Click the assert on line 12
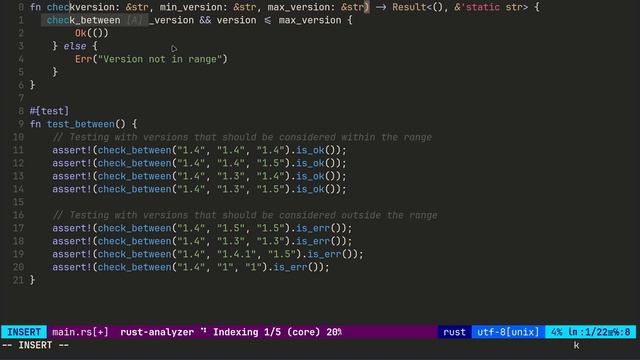The image size is (640, 360). click(x=199, y=163)
